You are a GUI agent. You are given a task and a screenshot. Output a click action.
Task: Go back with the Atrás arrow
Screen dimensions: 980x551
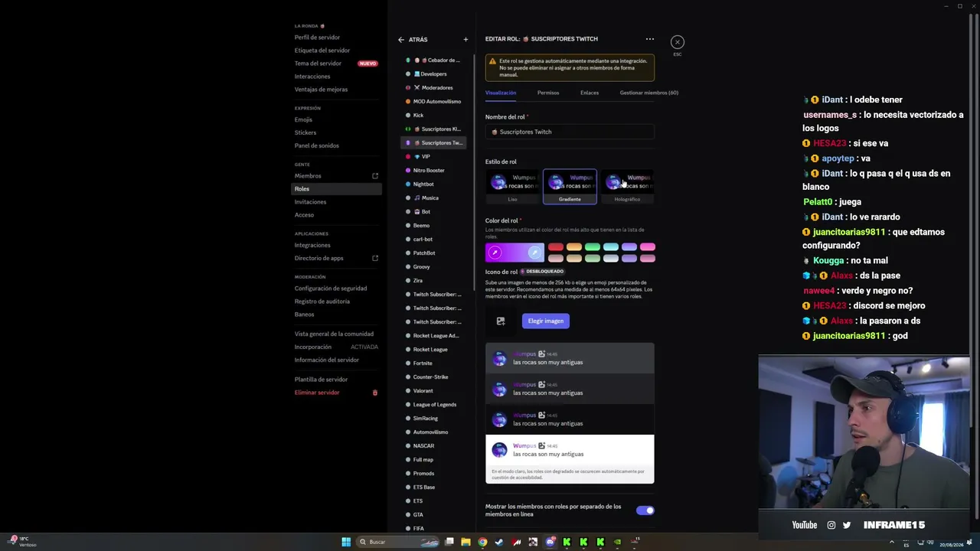[x=400, y=40]
